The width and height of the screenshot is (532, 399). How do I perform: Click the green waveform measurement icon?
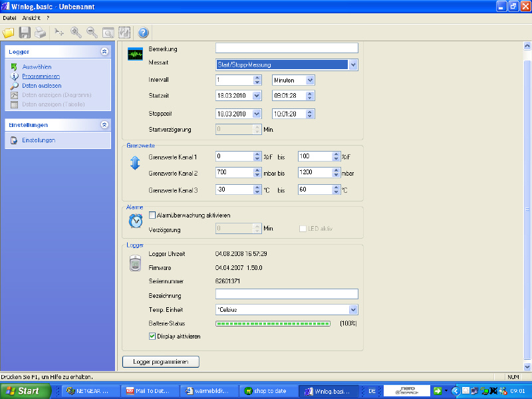tap(135, 54)
